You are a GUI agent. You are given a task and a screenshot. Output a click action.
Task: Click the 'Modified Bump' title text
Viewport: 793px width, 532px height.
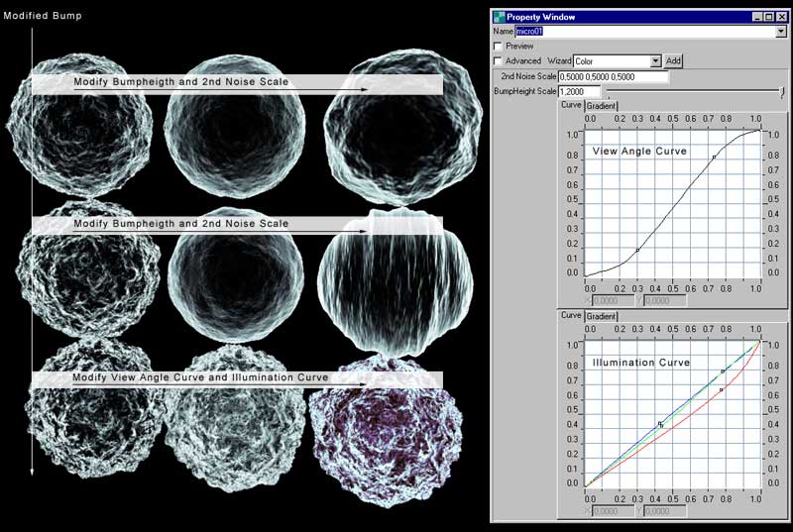(43, 16)
